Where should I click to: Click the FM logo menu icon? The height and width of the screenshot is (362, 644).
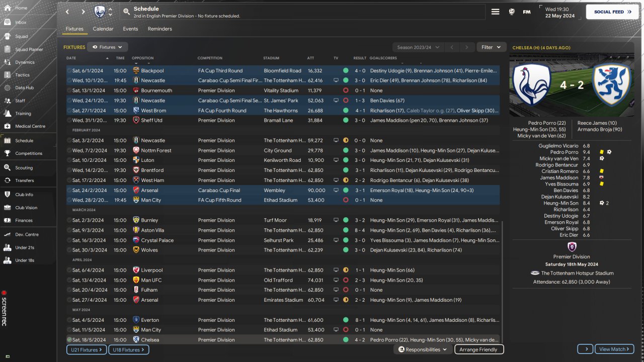[527, 12]
